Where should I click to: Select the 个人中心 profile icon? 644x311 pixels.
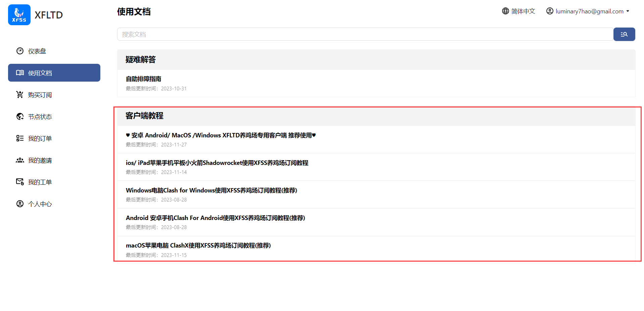click(x=20, y=204)
